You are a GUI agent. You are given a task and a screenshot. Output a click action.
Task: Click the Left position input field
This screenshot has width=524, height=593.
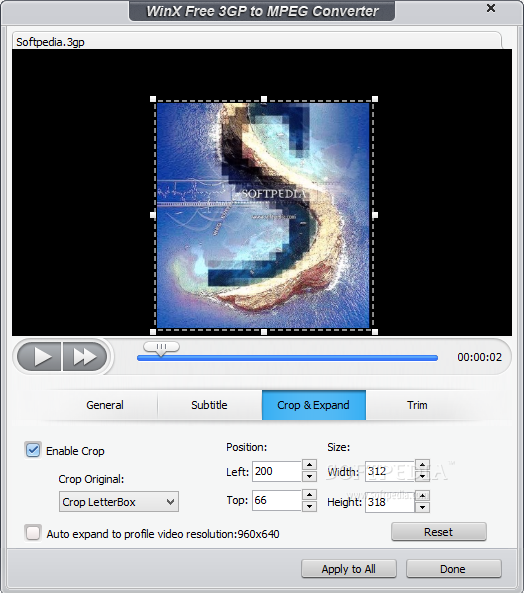pyautogui.click(x=276, y=471)
